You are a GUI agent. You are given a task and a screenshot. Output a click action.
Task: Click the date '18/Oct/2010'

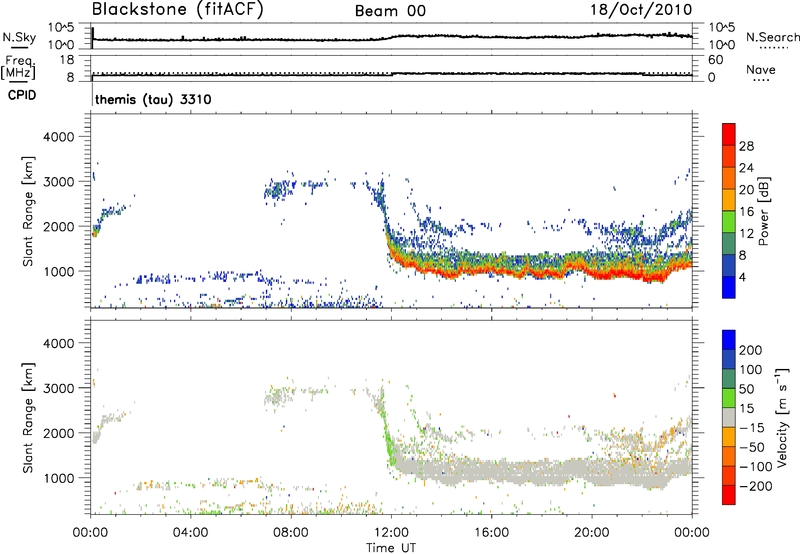click(641, 10)
